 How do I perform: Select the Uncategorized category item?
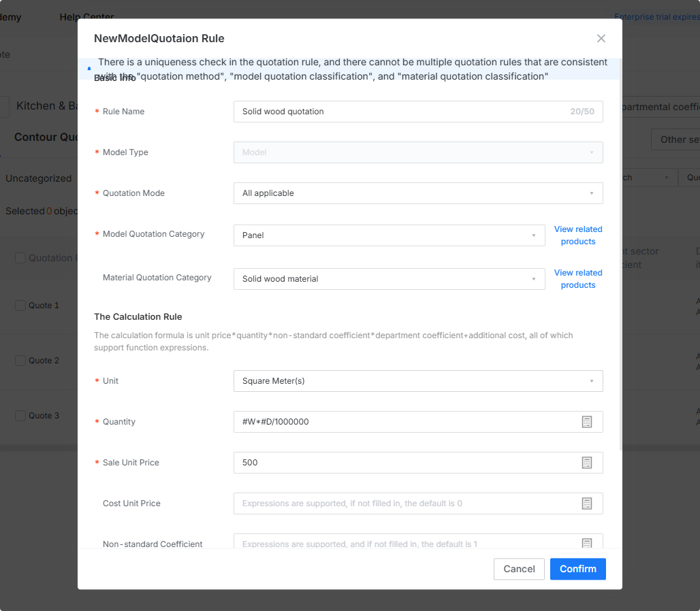point(38,178)
